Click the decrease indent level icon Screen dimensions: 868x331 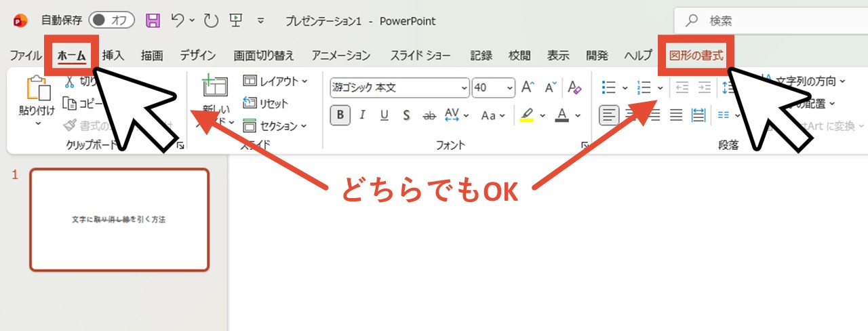pyautogui.click(x=682, y=87)
